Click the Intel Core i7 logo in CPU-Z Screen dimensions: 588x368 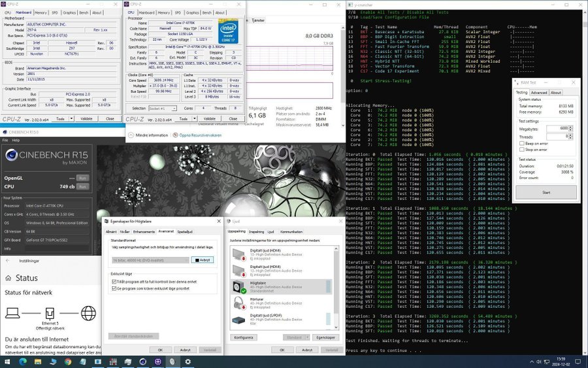coord(228,31)
